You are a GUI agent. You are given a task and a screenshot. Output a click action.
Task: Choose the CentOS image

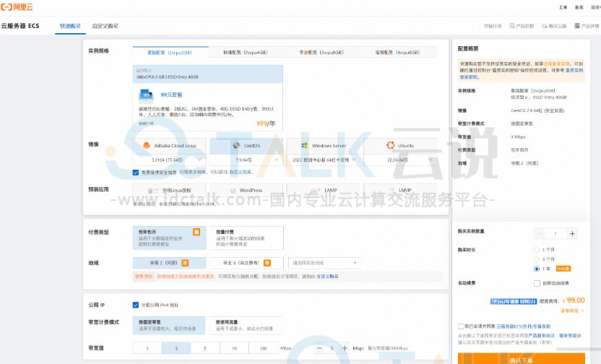click(x=246, y=146)
